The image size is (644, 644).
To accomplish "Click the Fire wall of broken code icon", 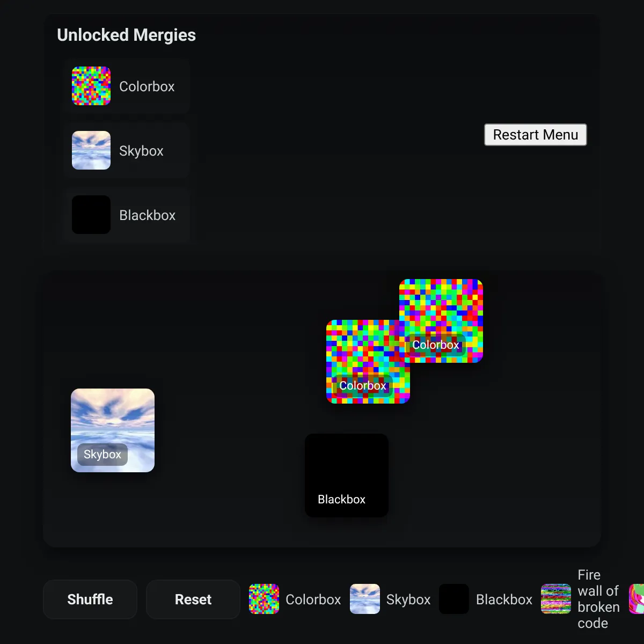I will tap(556, 599).
